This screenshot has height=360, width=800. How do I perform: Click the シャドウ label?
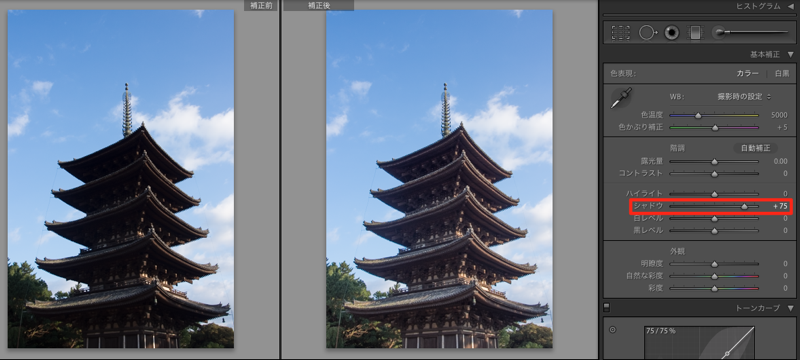648,206
